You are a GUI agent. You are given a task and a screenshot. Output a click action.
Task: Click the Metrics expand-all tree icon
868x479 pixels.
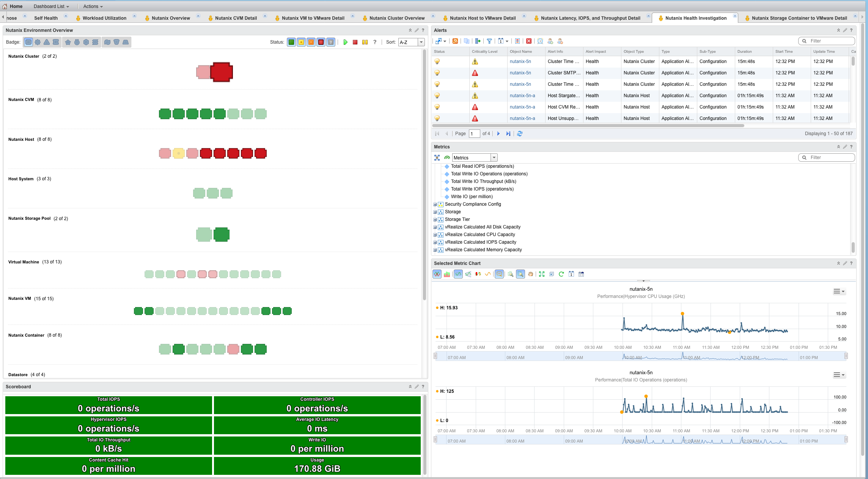click(x=437, y=158)
